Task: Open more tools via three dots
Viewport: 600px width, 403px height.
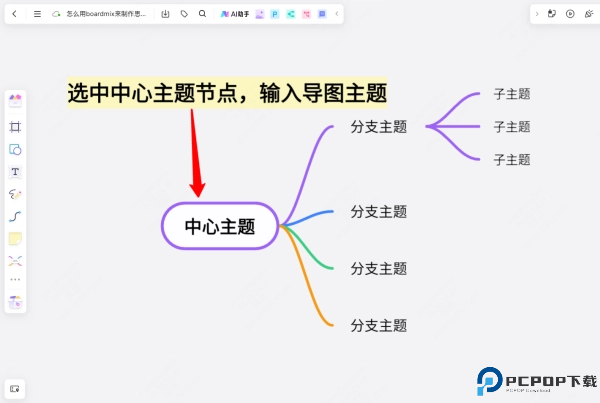Action: coord(15,280)
